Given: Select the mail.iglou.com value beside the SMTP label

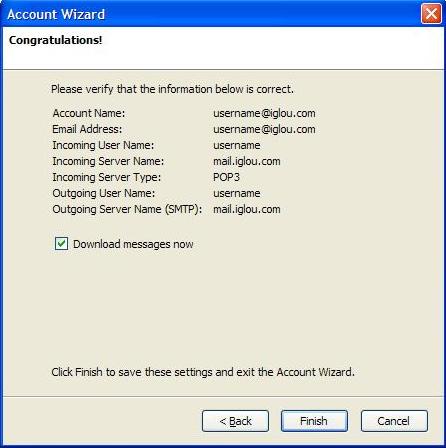Looking at the screenshot, I should coord(247,209).
